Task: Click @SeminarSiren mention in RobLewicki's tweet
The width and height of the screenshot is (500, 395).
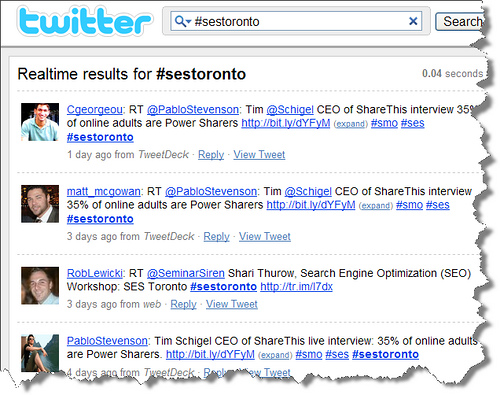Action: 186,273
